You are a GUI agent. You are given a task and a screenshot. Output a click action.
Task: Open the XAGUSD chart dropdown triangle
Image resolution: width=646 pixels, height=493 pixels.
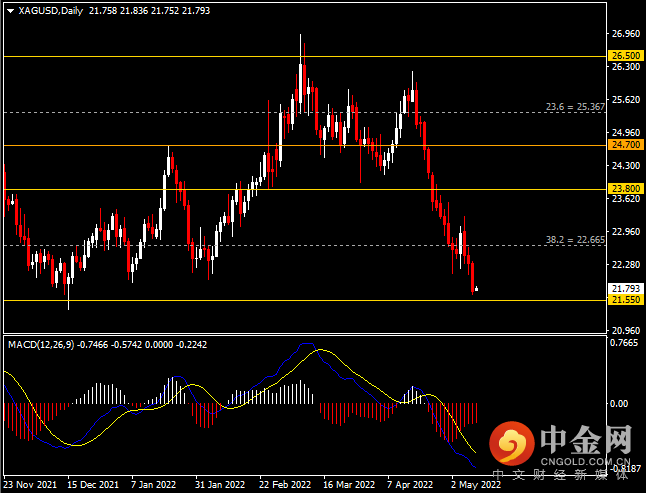tap(11, 11)
